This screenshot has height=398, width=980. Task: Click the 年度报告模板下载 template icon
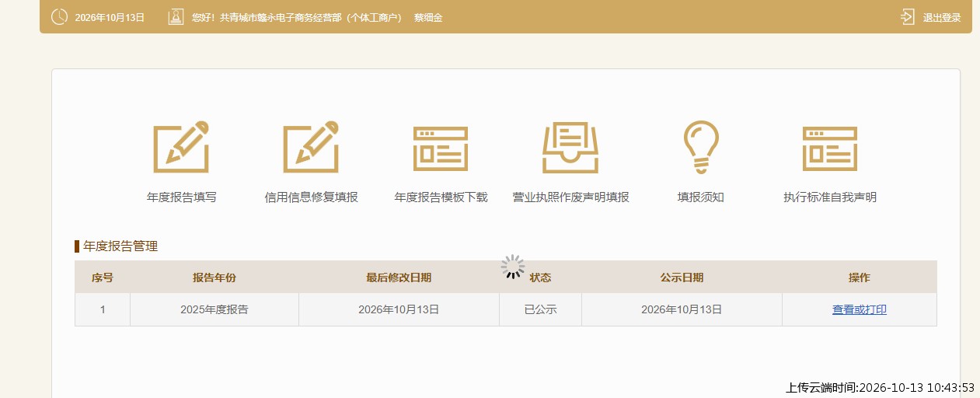(441, 148)
